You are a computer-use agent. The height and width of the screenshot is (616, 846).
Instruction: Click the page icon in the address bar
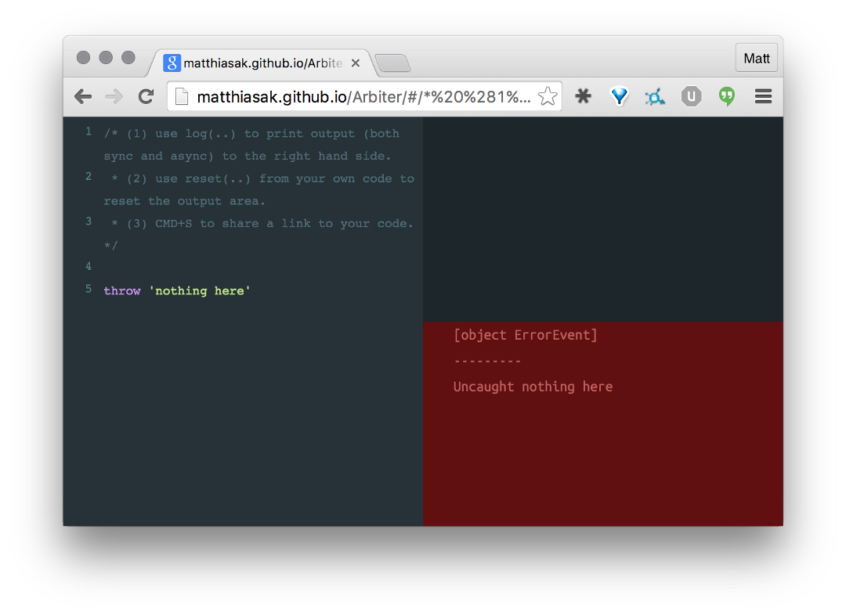[183, 95]
